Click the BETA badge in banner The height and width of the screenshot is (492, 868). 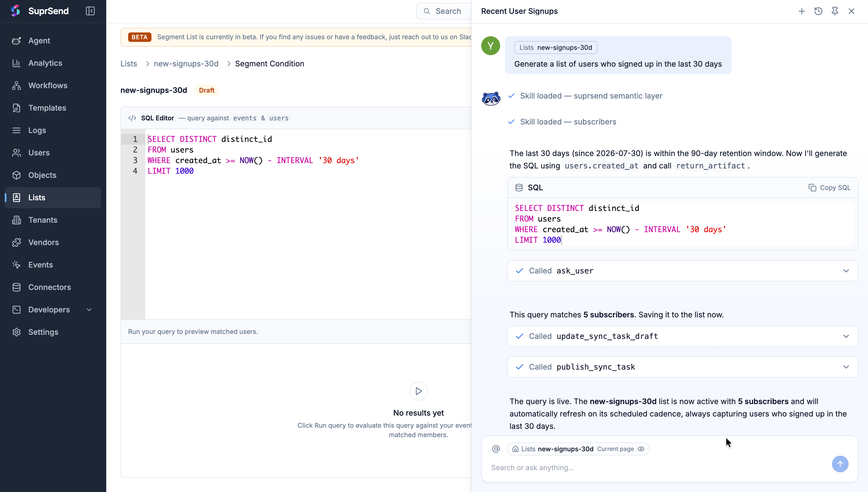click(140, 37)
